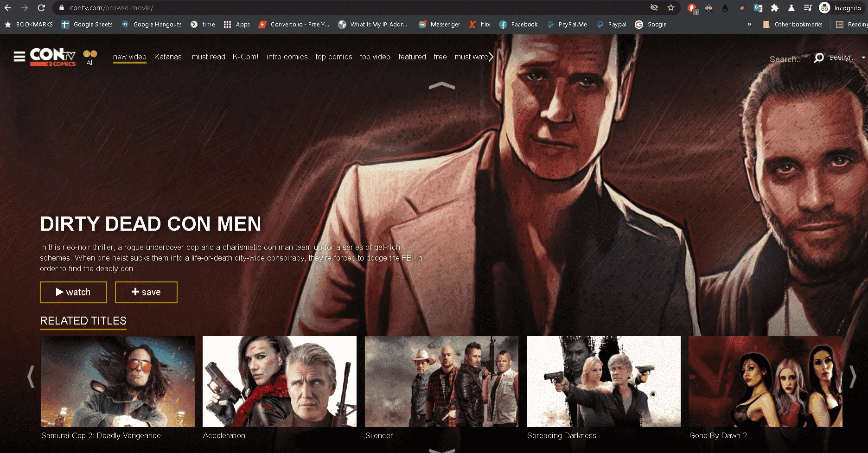Open the hamburger menu icon
Viewport: 868px width, 453px height.
tap(19, 57)
